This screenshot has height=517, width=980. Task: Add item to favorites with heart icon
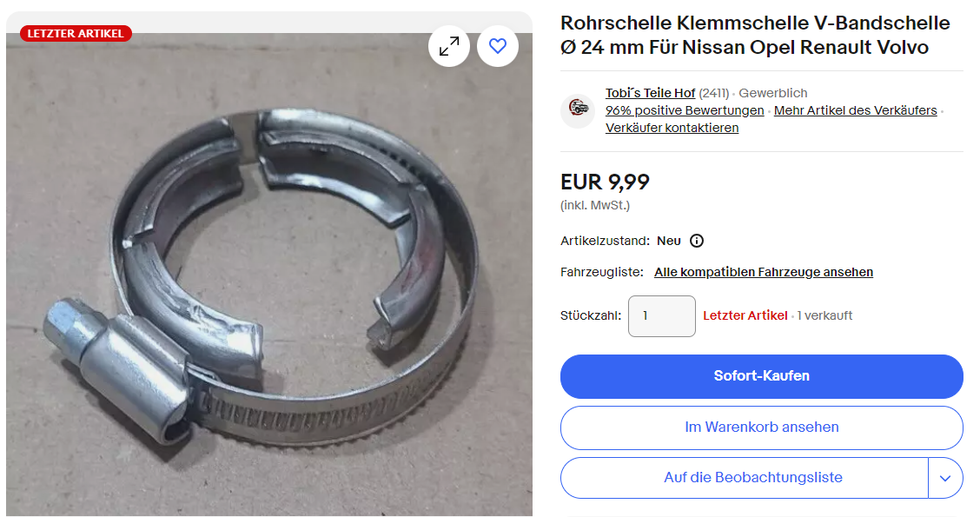coord(498,46)
